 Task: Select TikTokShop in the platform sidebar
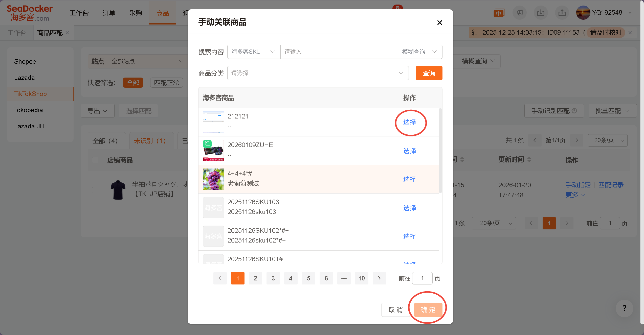30,94
